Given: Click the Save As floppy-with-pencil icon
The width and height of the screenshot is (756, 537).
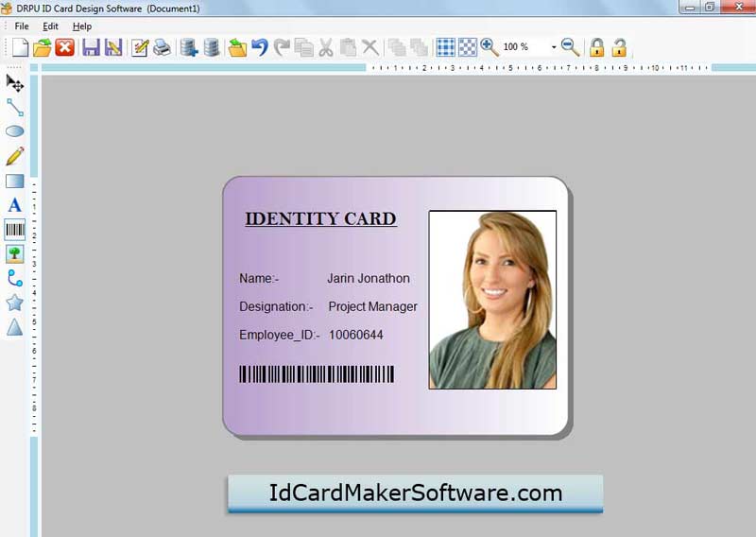Looking at the screenshot, I should tap(113, 47).
